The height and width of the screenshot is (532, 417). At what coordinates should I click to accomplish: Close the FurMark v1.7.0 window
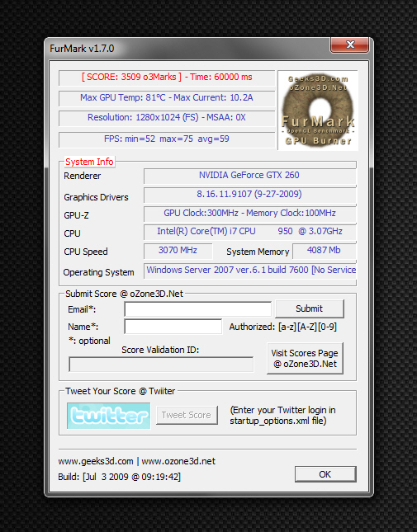[350, 45]
